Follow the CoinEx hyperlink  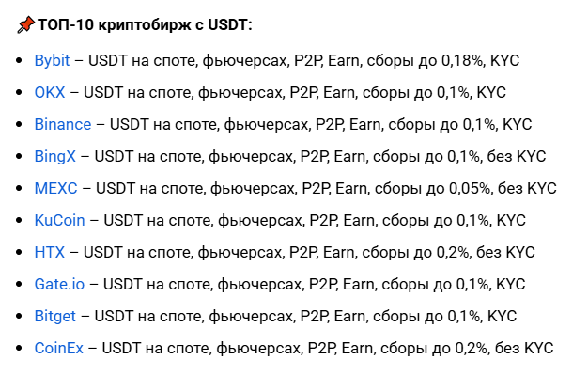tap(59, 348)
